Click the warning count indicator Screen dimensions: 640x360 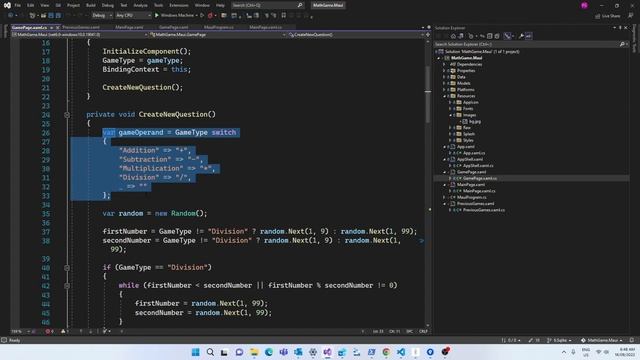tap(65, 331)
